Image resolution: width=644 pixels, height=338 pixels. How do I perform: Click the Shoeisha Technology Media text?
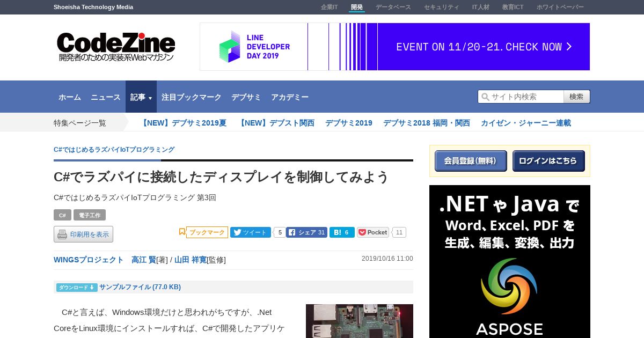93,7
